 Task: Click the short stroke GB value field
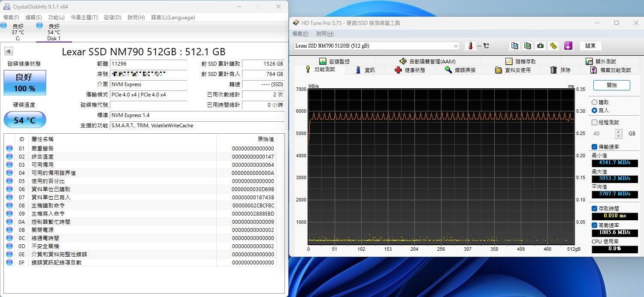pyautogui.click(x=603, y=134)
